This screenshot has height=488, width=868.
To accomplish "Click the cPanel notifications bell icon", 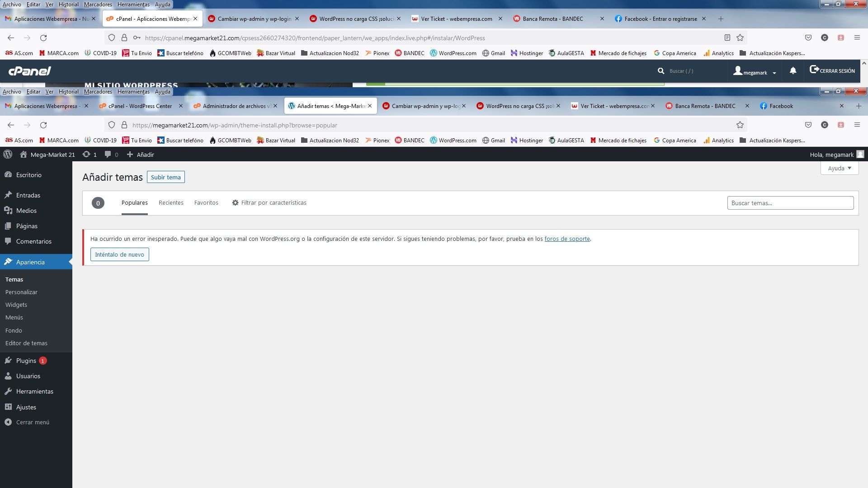I will point(793,71).
